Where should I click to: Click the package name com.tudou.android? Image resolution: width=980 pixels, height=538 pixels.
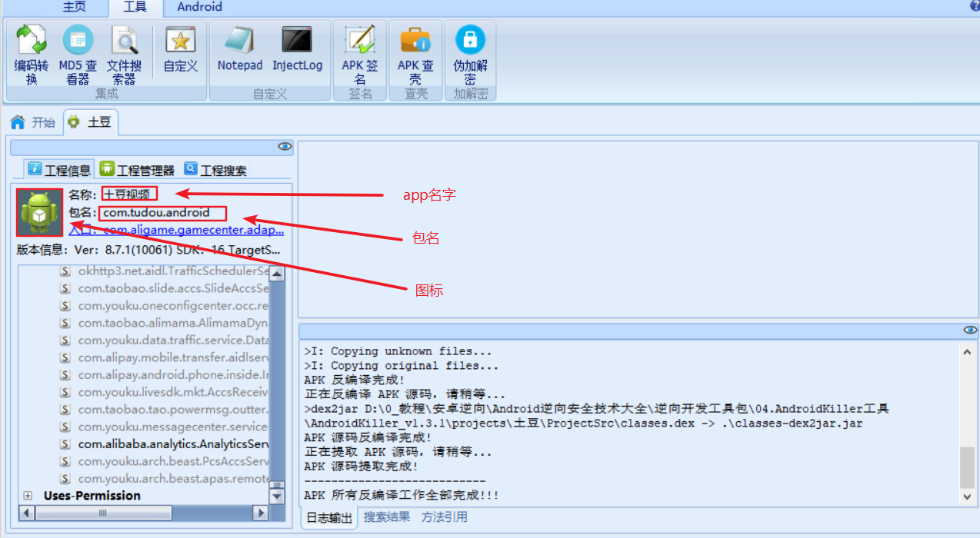pyautogui.click(x=157, y=213)
